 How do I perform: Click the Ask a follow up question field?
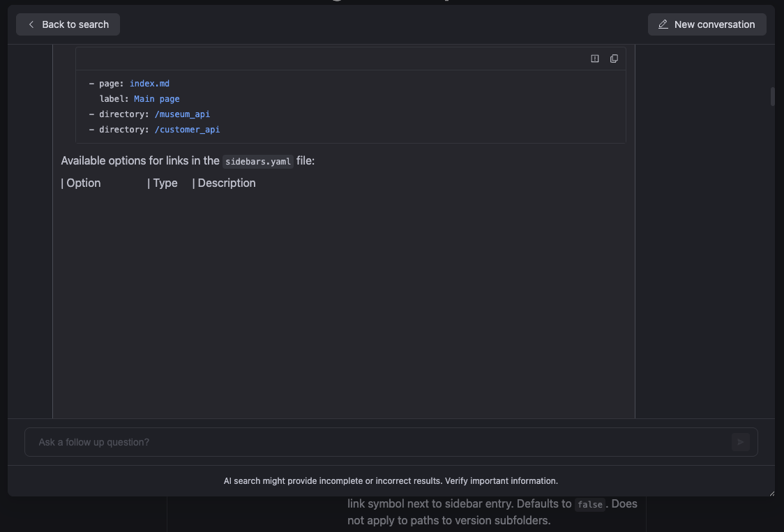pos(391,442)
